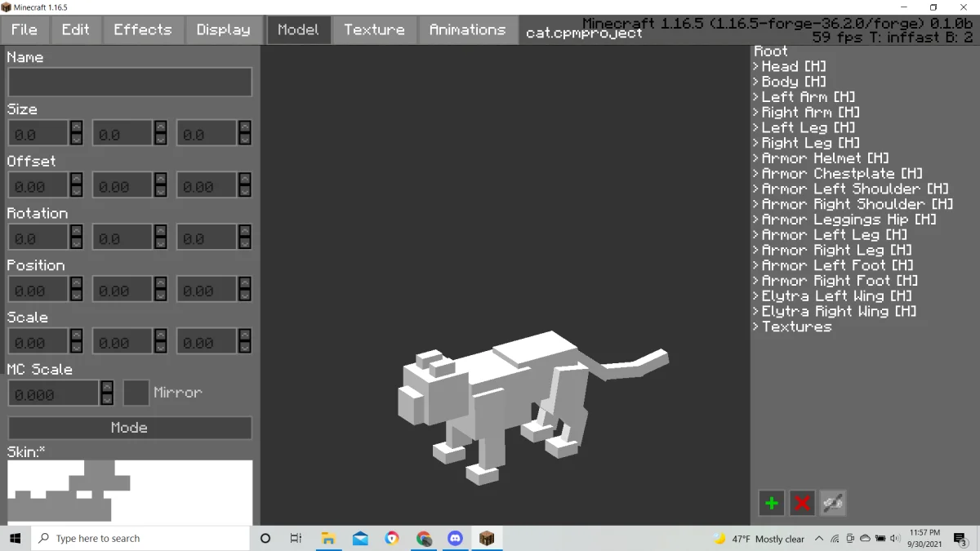Toggle the Mirror checkbox

[136, 393]
